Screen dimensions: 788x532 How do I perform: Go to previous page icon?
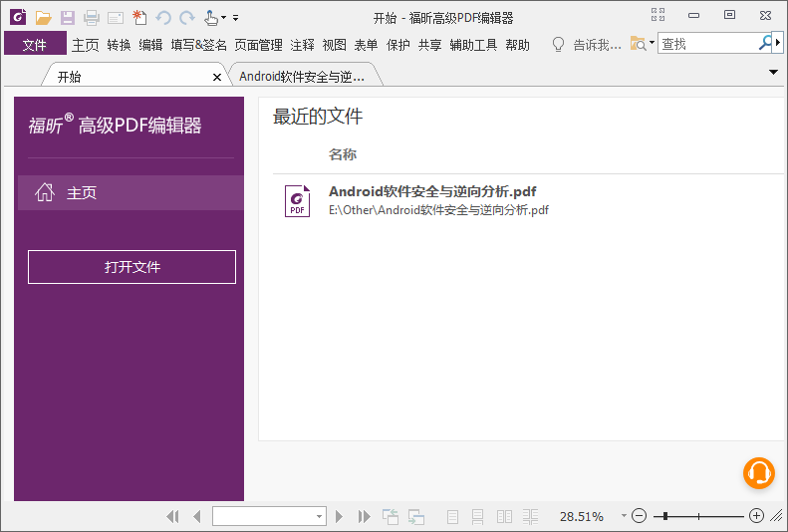pos(197,516)
